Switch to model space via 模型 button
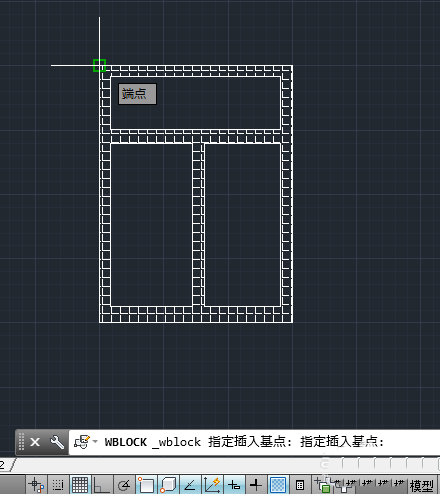440x494 pixels. pos(422,486)
